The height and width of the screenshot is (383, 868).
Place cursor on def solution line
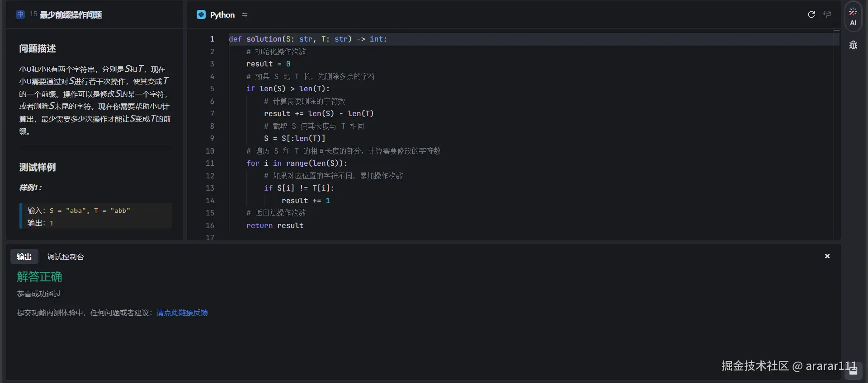[x=308, y=39]
